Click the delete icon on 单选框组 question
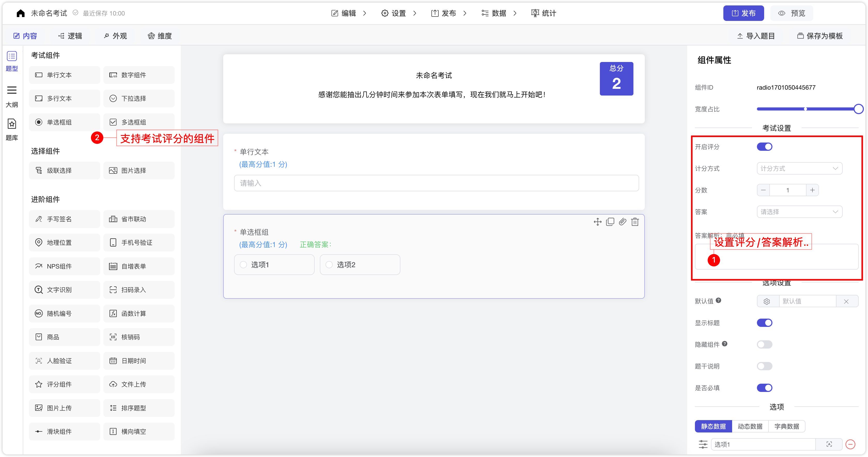Viewport: 868px width, 457px height. point(635,222)
